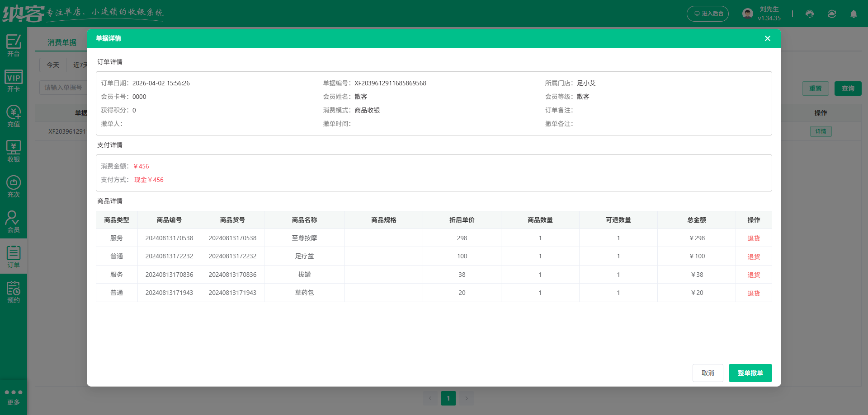Select the 会员 member icon
This screenshot has width=868, height=415.
click(14, 221)
